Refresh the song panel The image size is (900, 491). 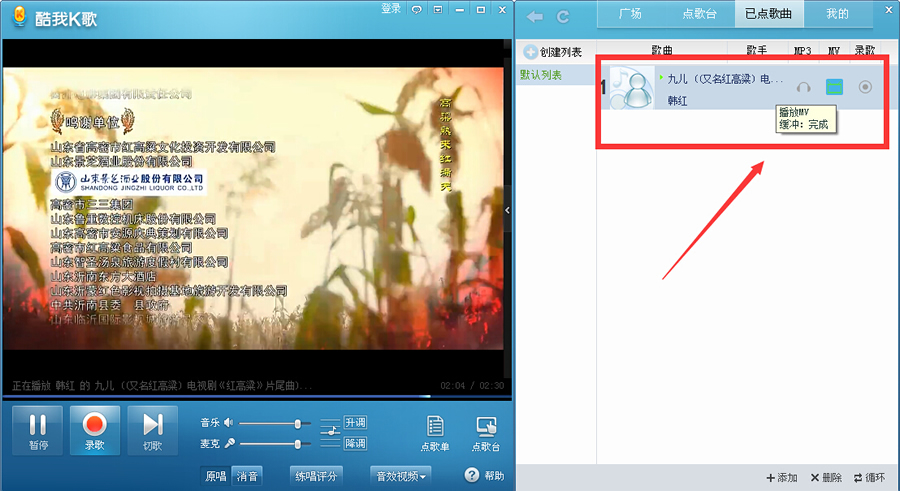pyautogui.click(x=563, y=16)
